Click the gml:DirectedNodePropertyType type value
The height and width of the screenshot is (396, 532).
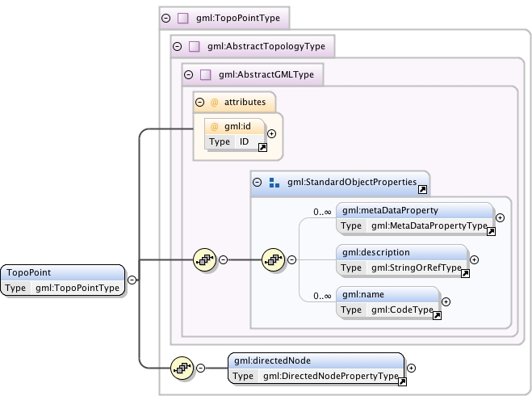coord(331,376)
